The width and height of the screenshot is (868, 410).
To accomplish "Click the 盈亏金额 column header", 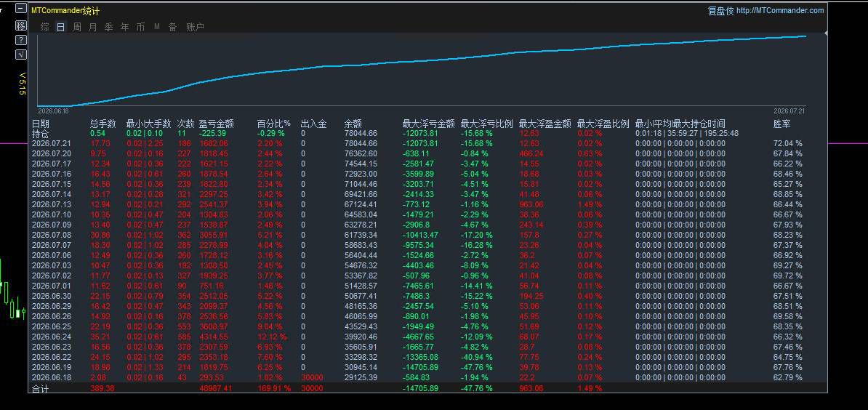I will [216, 124].
